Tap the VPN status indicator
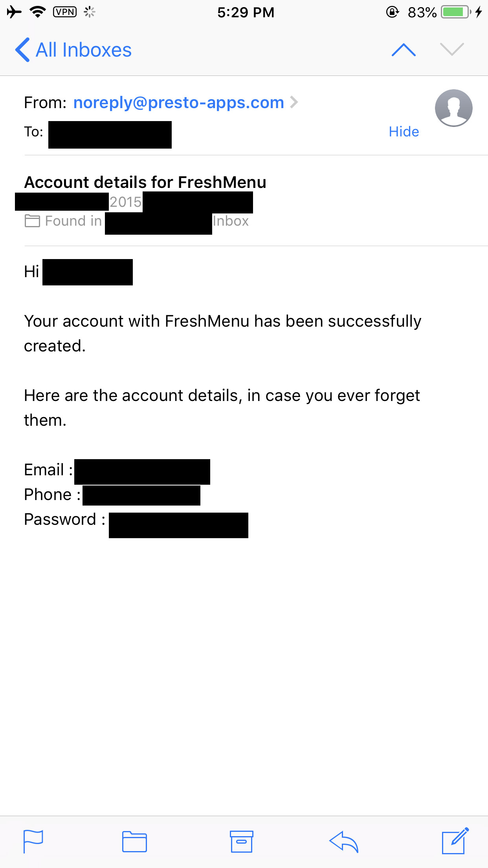This screenshot has height=868, width=488. tap(65, 12)
